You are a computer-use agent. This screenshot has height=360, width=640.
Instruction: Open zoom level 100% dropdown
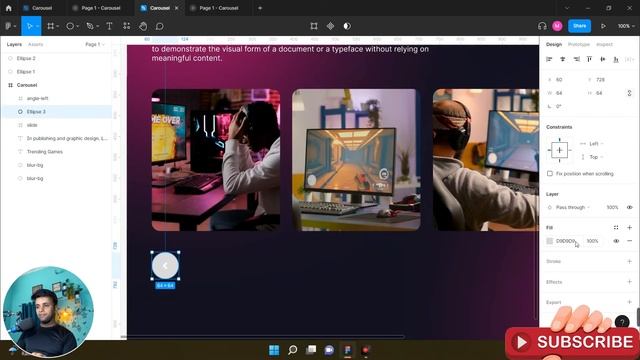(626, 26)
